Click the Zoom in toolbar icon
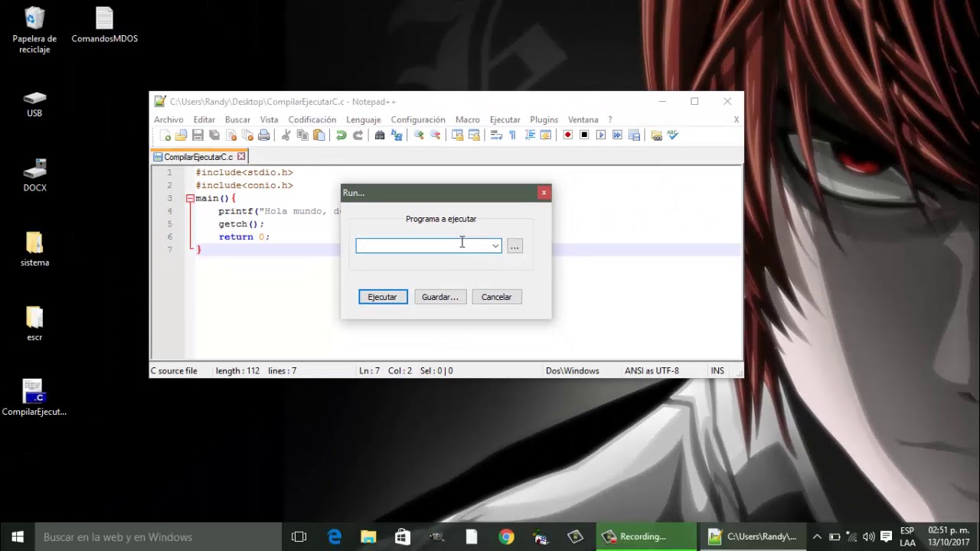 coord(419,135)
